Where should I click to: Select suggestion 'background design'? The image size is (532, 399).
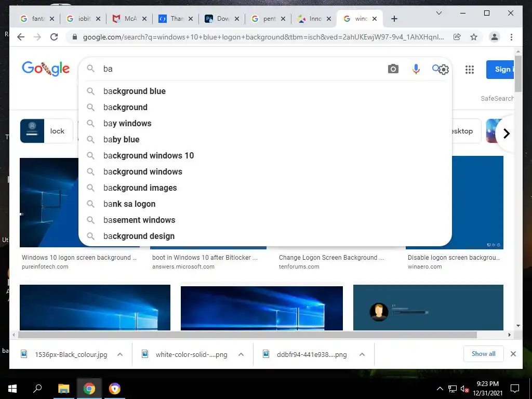265,236
